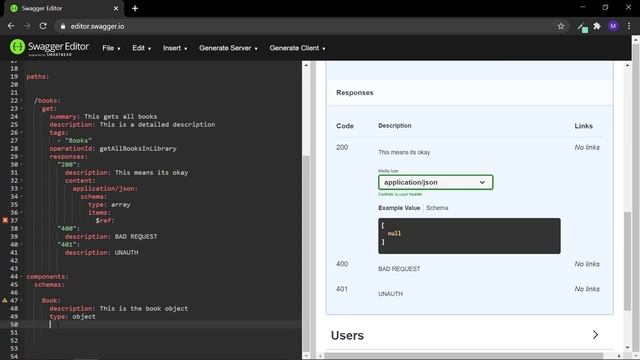640x360 pixels.
Task: Switch to the Schema tab
Action: (437, 208)
